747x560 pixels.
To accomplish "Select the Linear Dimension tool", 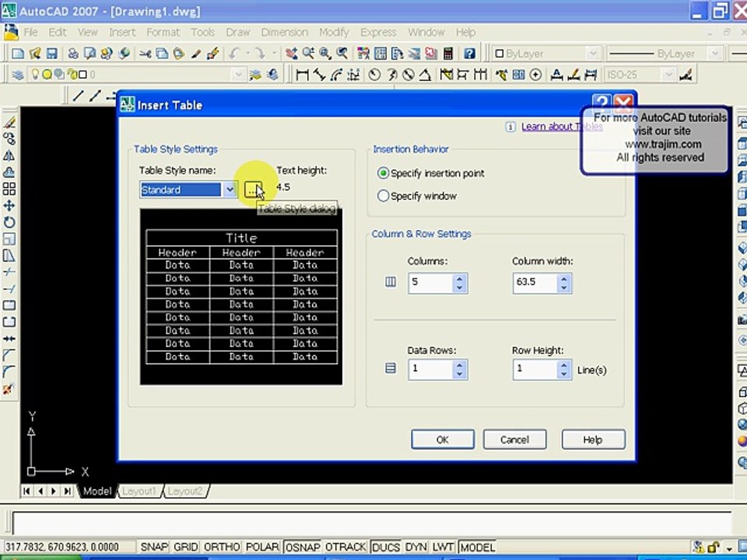I will point(302,75).
